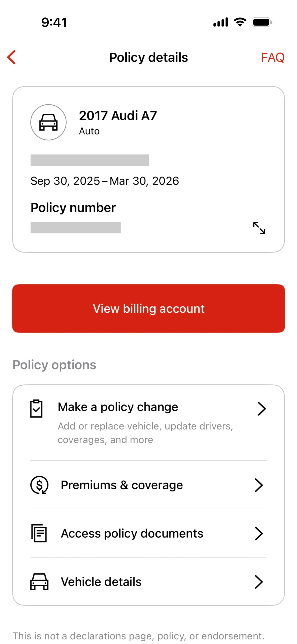Tap the red back arrow
The width and height of the screenshot is (297, 644).
pos(11,57)
